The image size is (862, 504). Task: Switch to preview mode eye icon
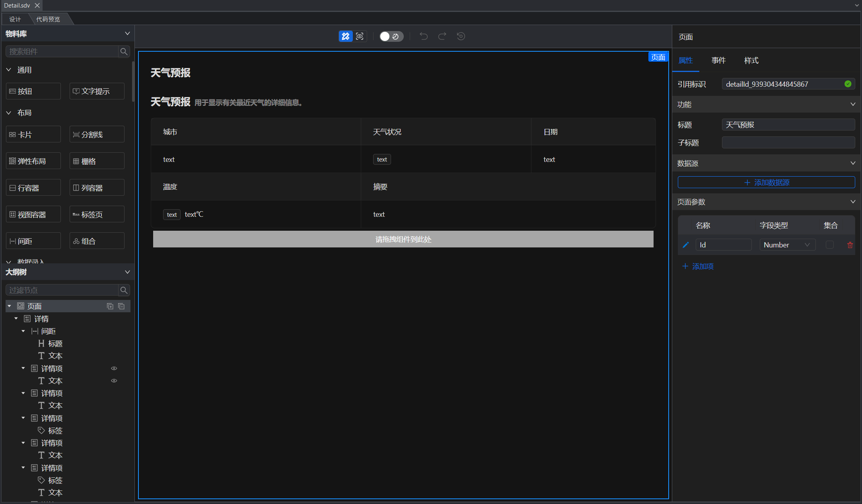360,36
